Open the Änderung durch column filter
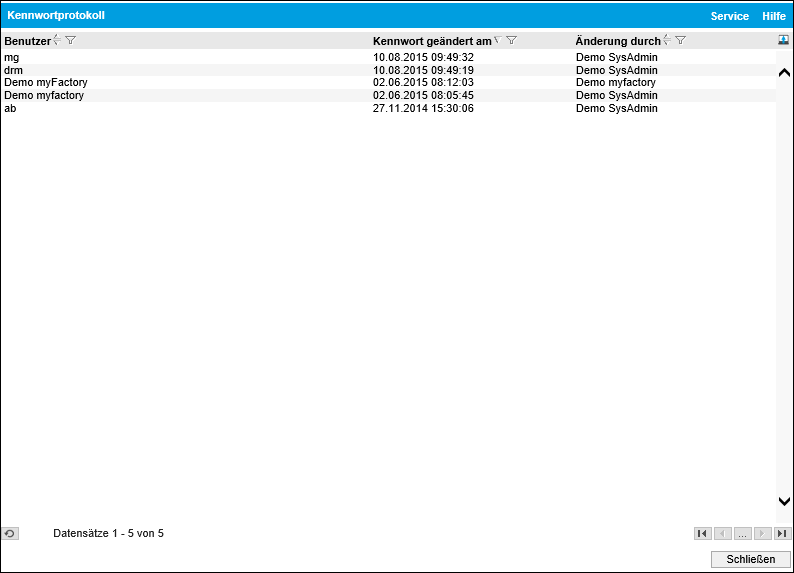 coord(681,40)
